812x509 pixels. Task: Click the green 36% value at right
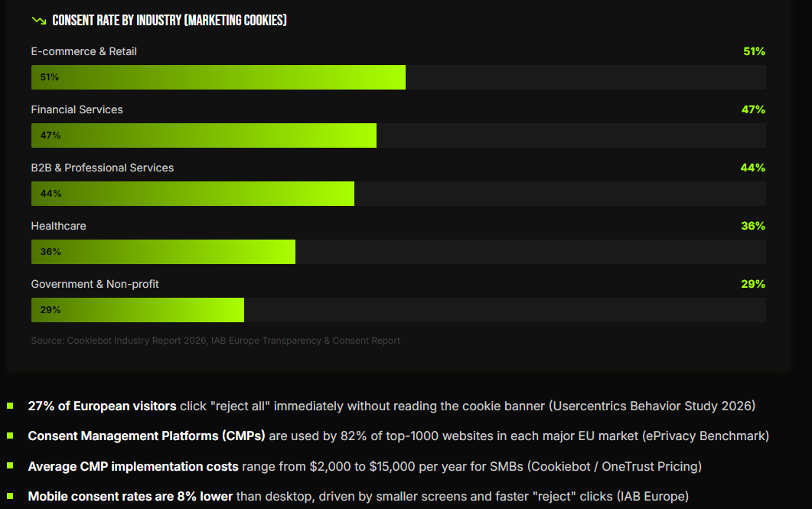[753, 226]
